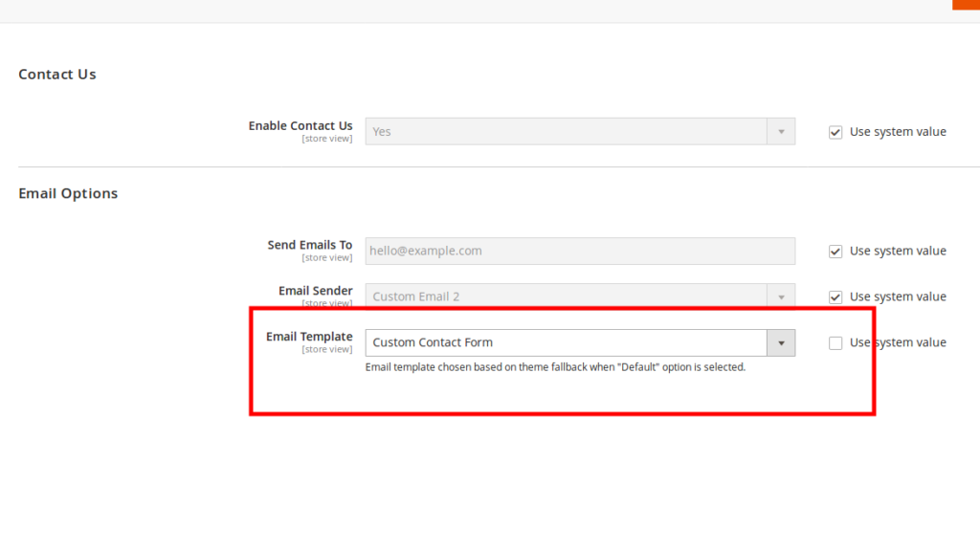Uncheck Use system value for Enable Contact Us
The image size is (980, 549).
(835, 132)
